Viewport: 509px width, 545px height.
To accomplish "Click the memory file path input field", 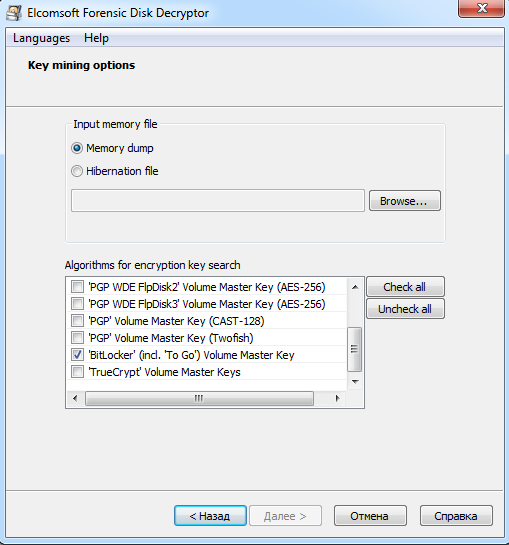I will (218, 201).
